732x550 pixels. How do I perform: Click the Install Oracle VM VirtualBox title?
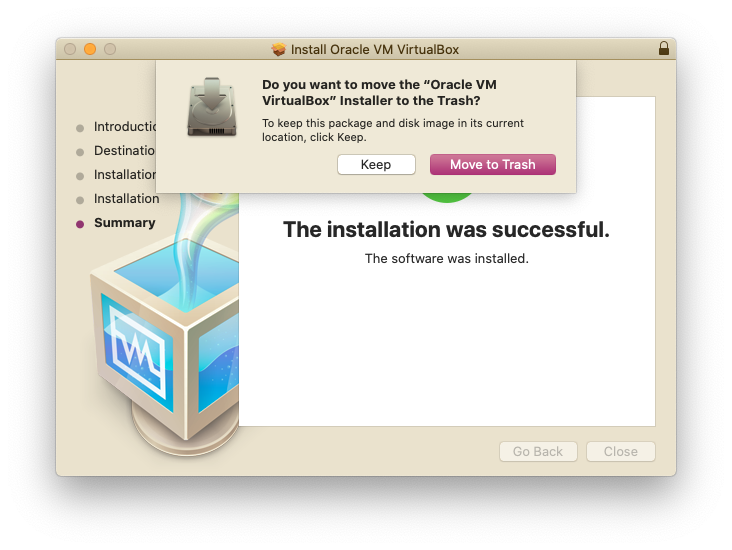pos(375,49)
